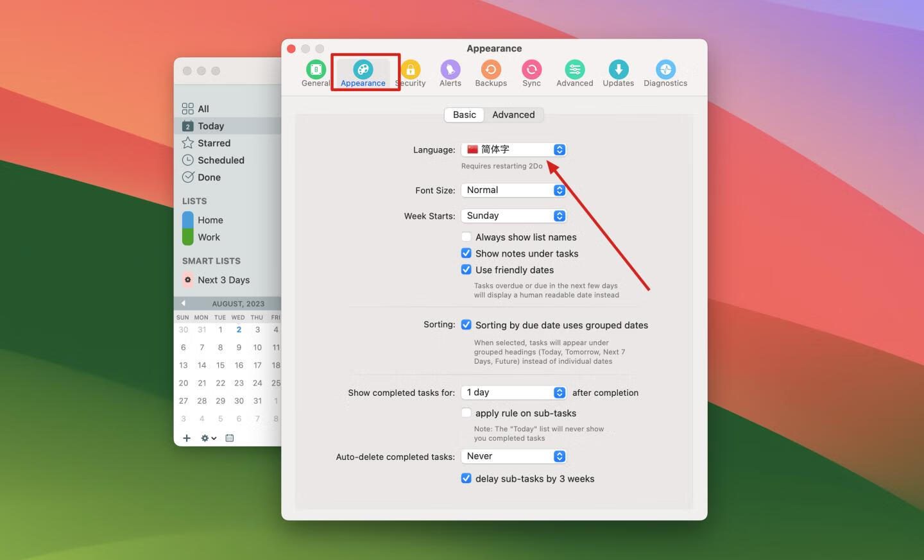Open the Next 3 Days smart list
The height and width of the screenshot is (560, 924).
tap(223, 280)
